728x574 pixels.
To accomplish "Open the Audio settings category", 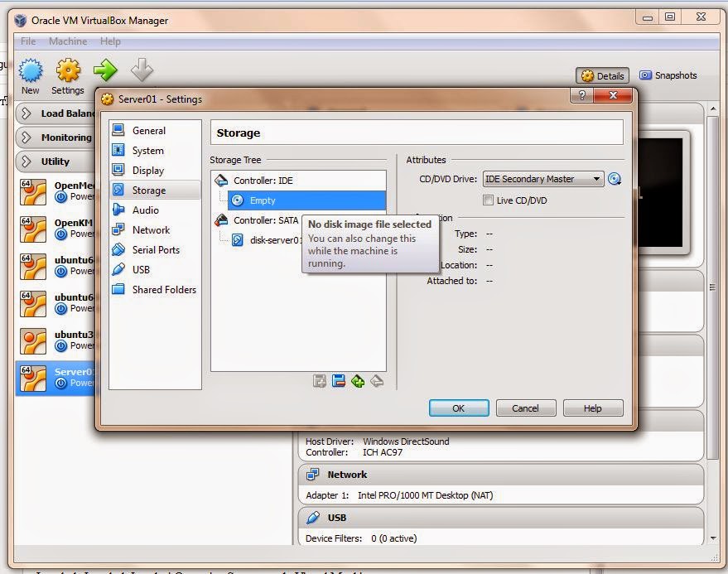I will tap(155, 210).
